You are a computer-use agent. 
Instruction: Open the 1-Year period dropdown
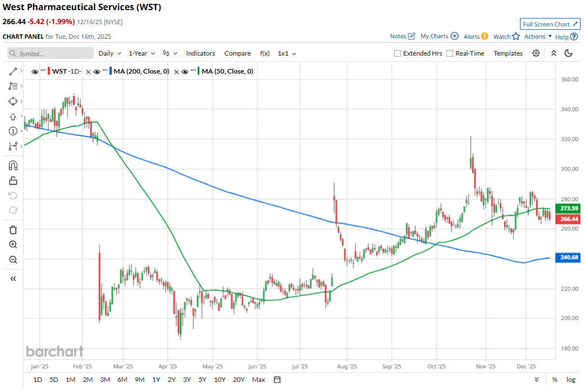click(142, 53)
